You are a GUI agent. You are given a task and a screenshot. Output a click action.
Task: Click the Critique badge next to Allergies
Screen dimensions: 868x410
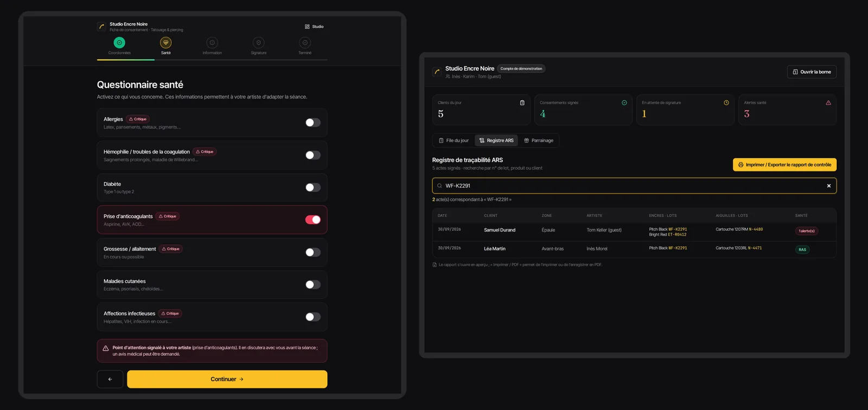pyautogui.click(x=138, y=119)
